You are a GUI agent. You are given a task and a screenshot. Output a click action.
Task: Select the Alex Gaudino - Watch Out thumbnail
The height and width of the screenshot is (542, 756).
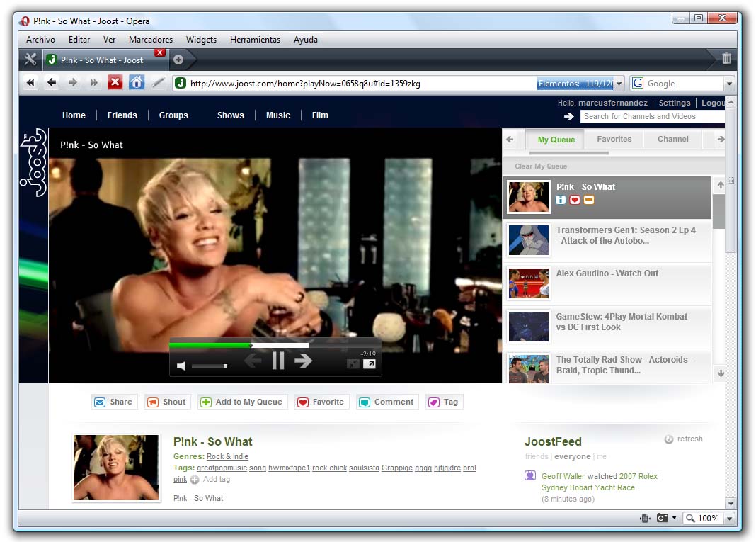point(529,283)
